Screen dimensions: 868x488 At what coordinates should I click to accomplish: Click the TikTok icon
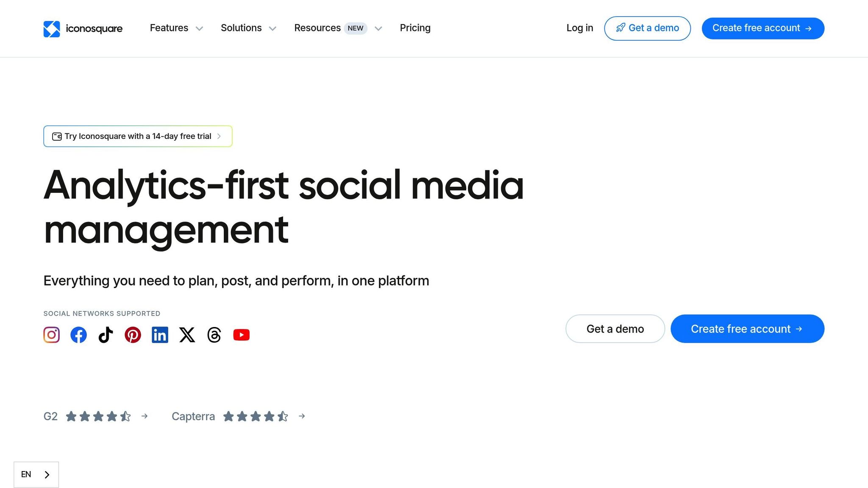pos(106,335)
